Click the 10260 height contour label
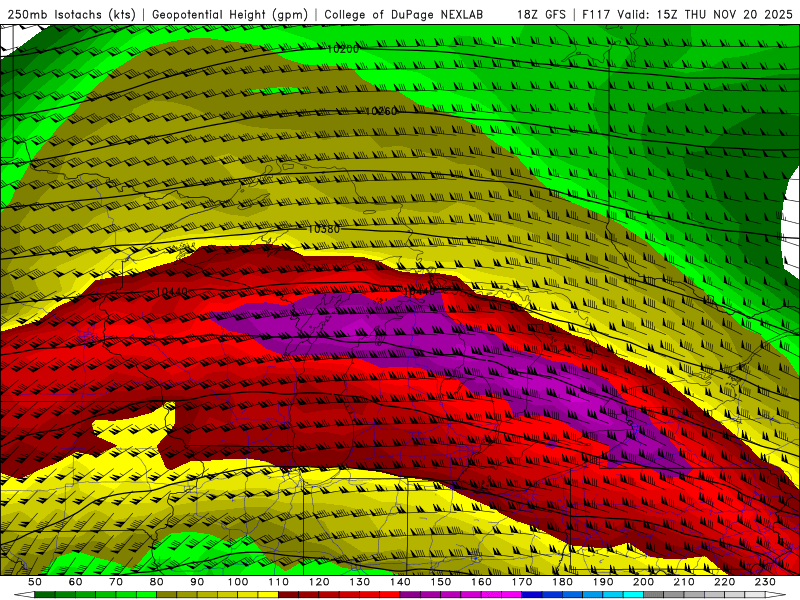 381,111
